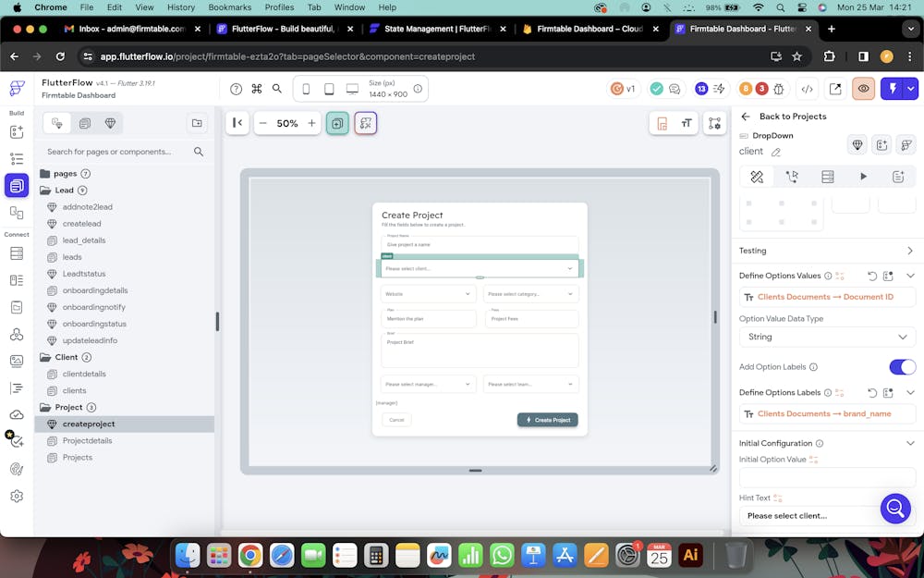924x578 pixels.
Task: Click the preview eye button
Action: click(863, 89)
